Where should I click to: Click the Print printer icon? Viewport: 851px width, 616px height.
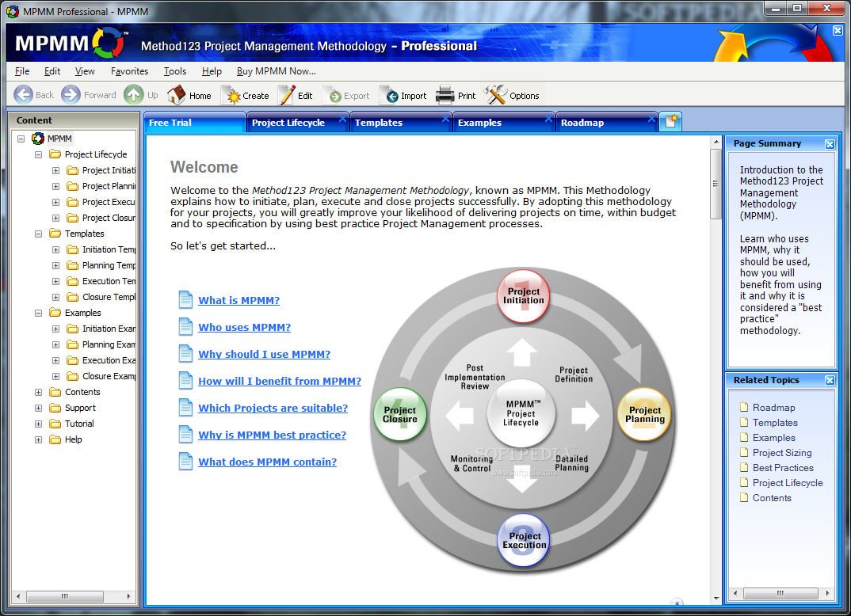445,96
